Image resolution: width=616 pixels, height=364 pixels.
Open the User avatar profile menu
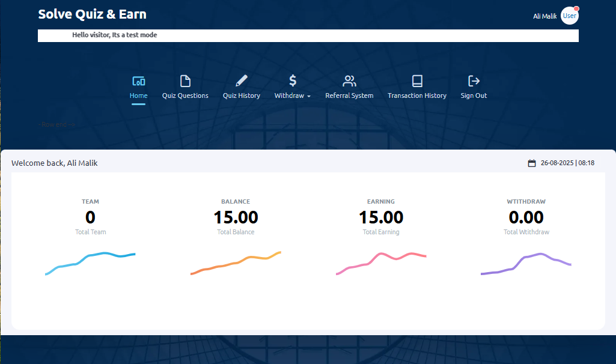pos(569,16)
